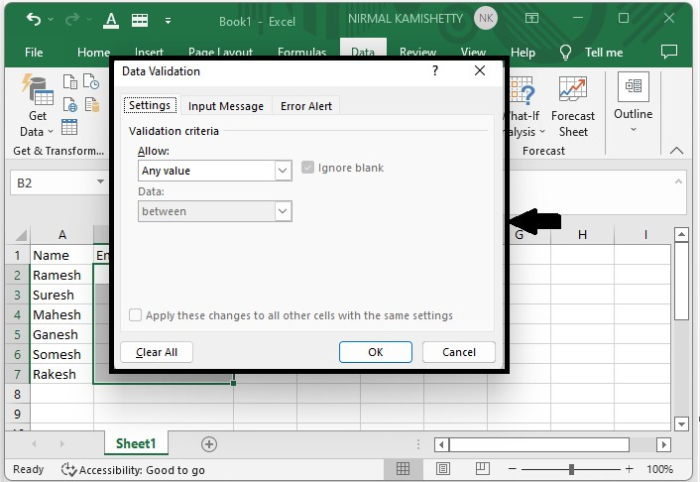Image resolution: width=700 pixels, height=482 pixels.
Task: Click the Clear All button
Action: 157,352
